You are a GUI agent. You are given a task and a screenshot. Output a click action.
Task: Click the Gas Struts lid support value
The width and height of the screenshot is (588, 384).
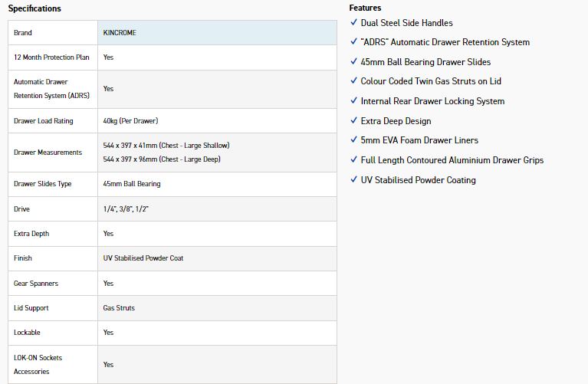click(x=119, y=308)
